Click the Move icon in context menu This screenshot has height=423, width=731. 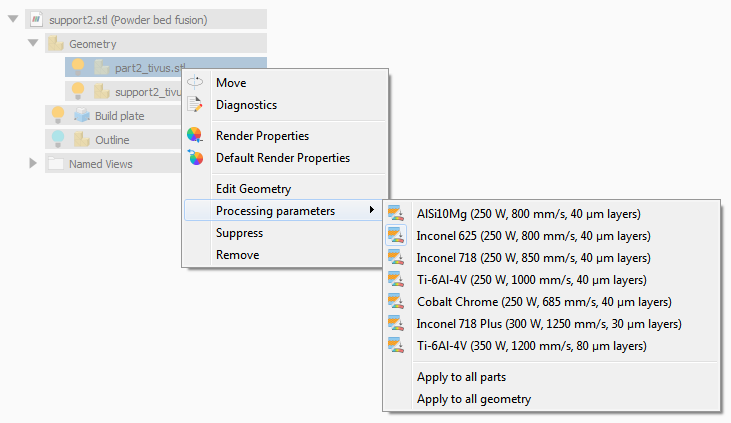pyautogui.click(x=195, y=83)
